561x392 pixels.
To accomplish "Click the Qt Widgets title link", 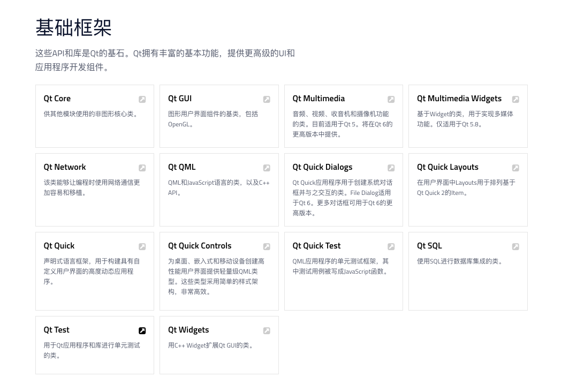I will click(188, 330).
